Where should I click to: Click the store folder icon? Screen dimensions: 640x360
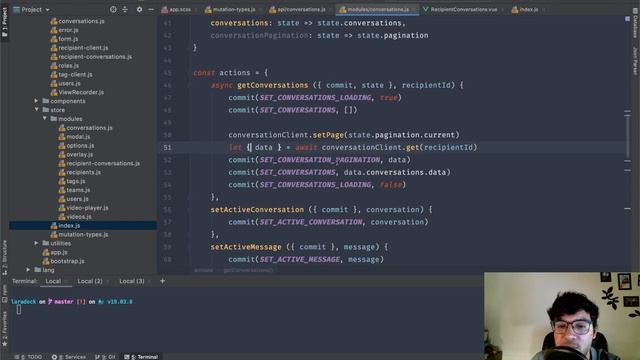tap(46, 110)
